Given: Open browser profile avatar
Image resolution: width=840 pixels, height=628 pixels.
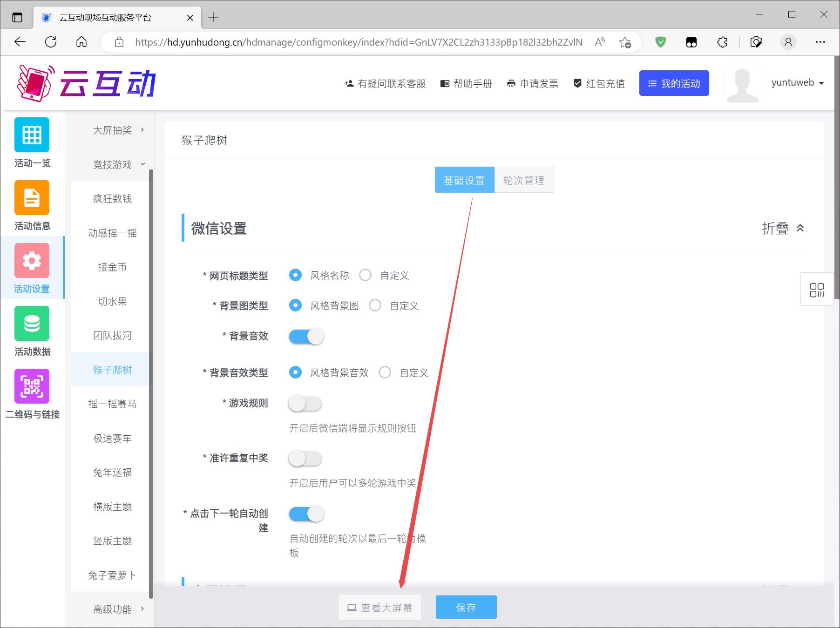Looking at the screenshot, I should click(x=788, y=42).
